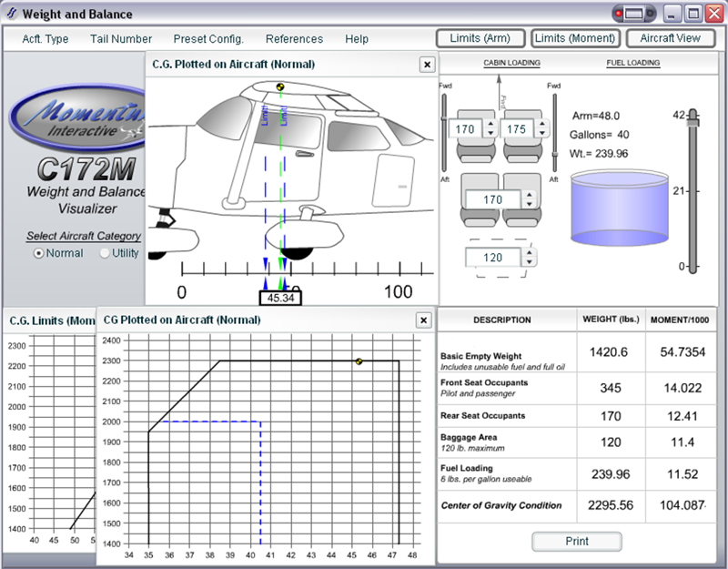This screenshot has height=569, width=728.
Task: Click the Gallons= 40 readout
Action: point(599,135)
